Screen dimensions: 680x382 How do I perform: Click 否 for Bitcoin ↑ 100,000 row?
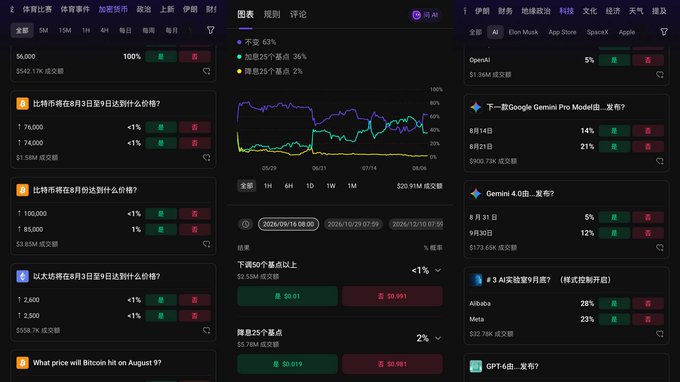pyautogui.click(x=195, y=213)
